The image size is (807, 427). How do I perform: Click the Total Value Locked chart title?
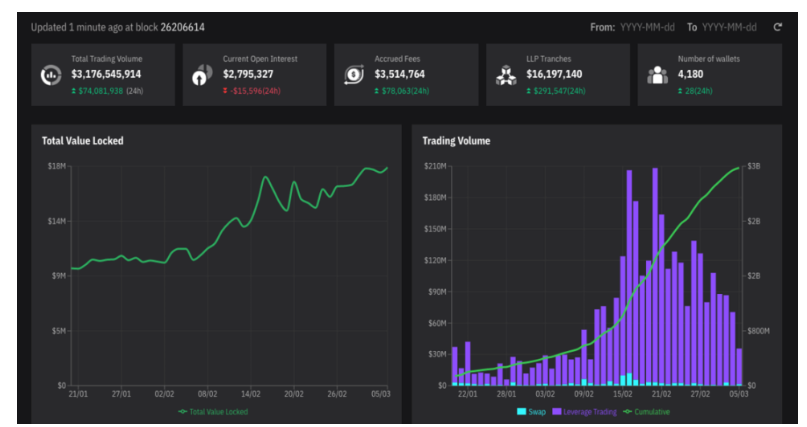point(82,141)
